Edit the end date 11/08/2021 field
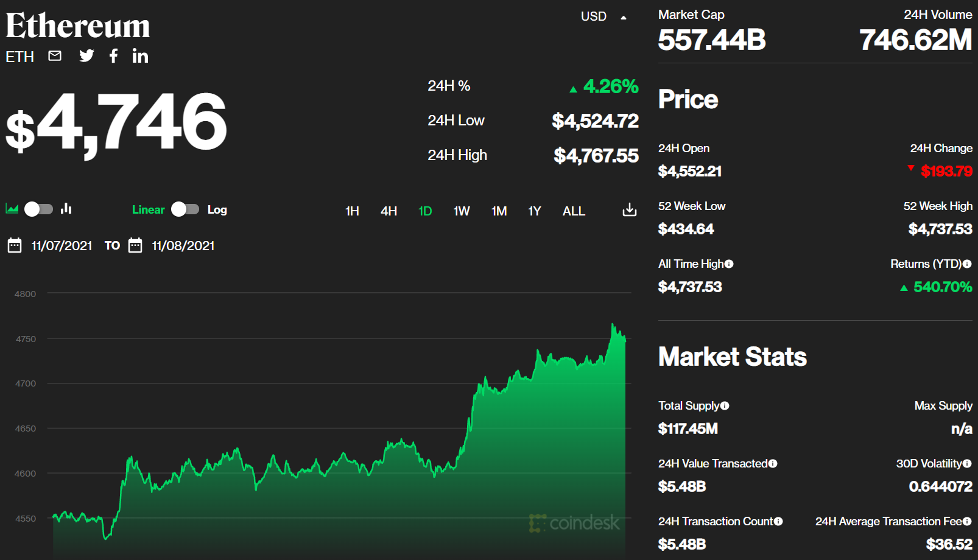 point(183,246)
